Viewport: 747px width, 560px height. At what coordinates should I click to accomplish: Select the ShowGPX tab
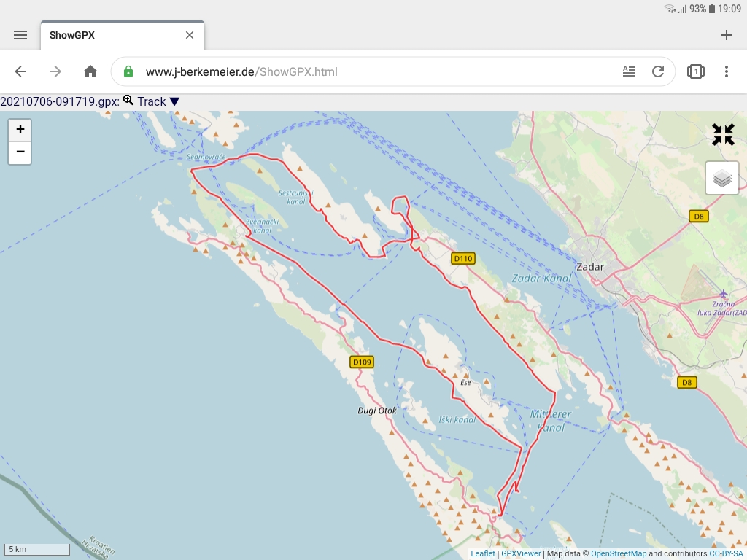(x=73, y=34)
